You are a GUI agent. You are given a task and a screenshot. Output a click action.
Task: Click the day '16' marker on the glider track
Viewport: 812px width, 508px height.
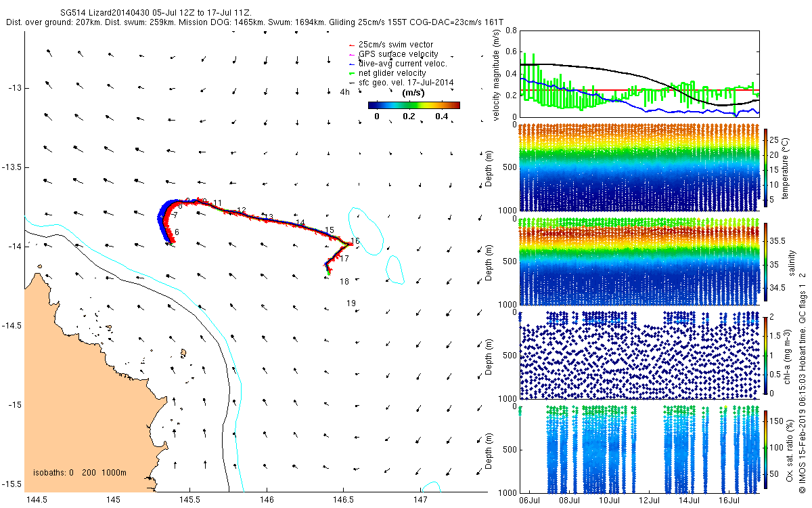click(x=355, y=242)
